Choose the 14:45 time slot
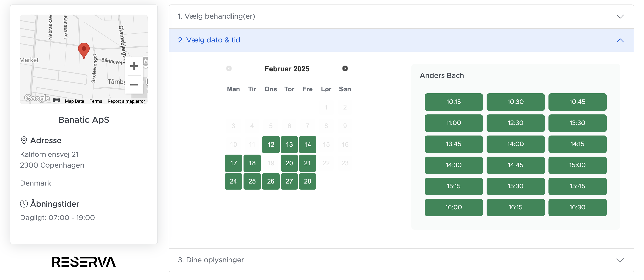 click(x=515, y=165)
